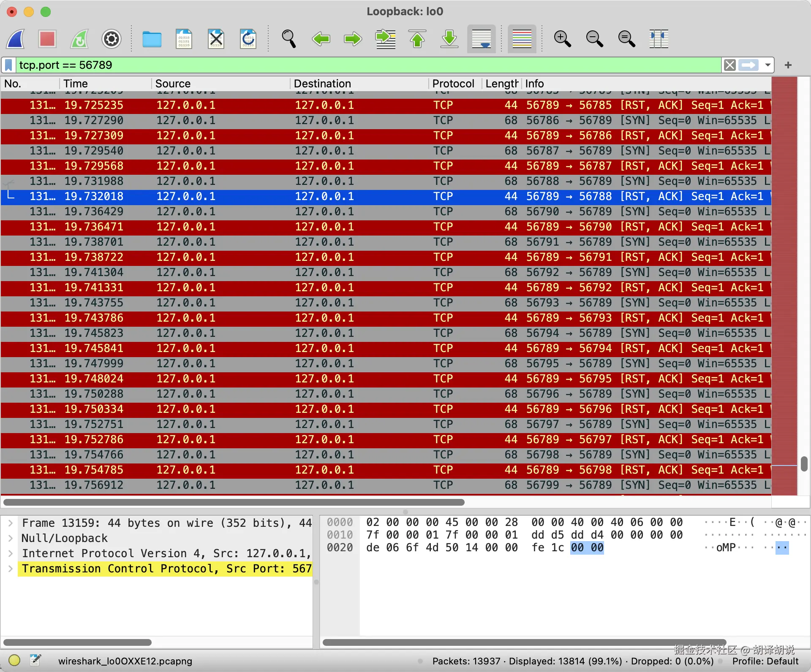The width and height of the screenshot is (811, 672).
Task: Expand the Transmission Control Protocol section
Action: (11, 569)
